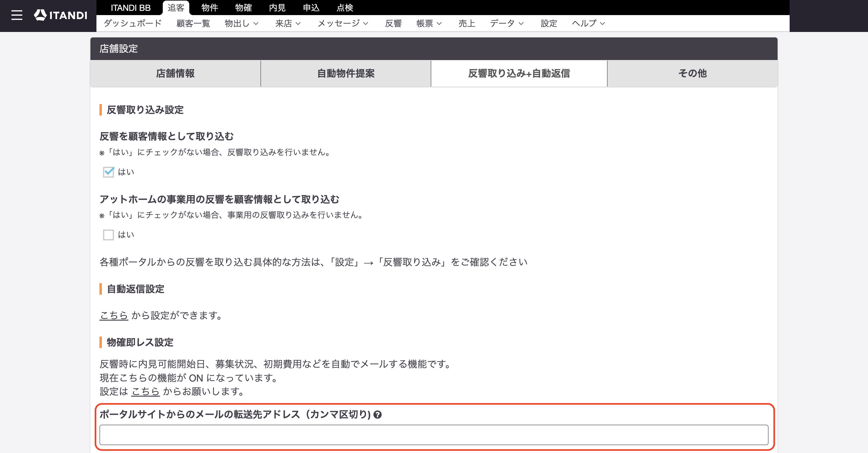Open the ITANDI BB top tab

click(131, 8)
